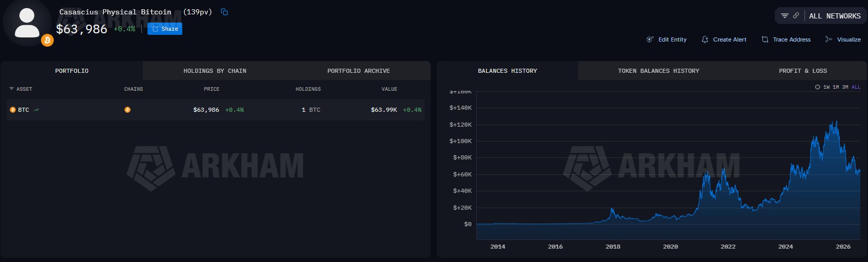Open Edit Entity

tap(667, 39)
